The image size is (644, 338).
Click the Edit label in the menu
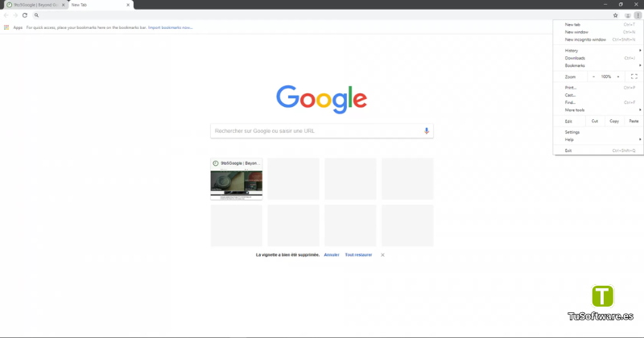[568, 122]
